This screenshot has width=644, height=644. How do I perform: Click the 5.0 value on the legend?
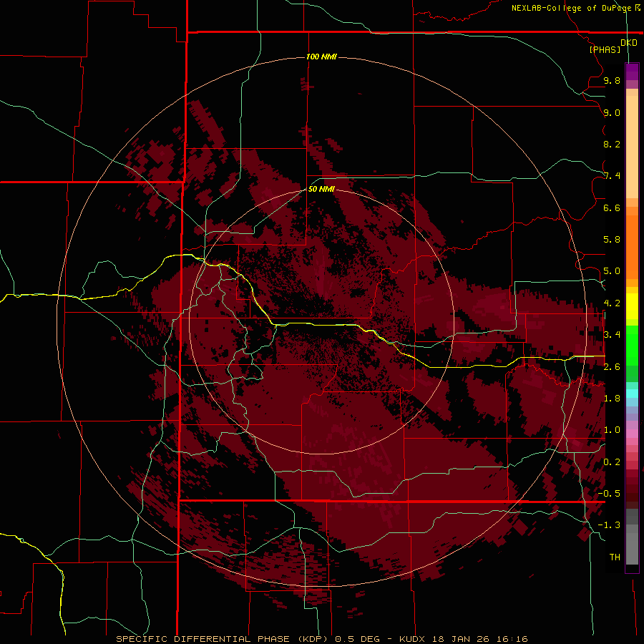pyautogui.click(x=612, y=271)
